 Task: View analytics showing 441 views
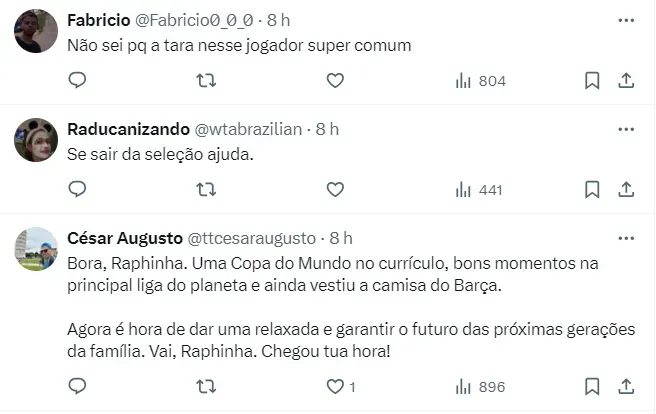478,189
